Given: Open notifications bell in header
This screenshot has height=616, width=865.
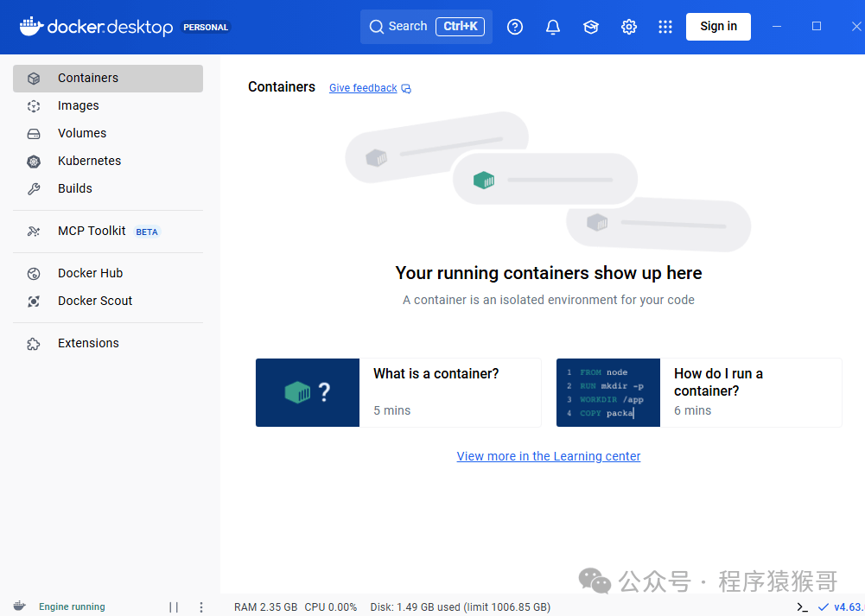Looking at the screenshot, I should 553,27.
